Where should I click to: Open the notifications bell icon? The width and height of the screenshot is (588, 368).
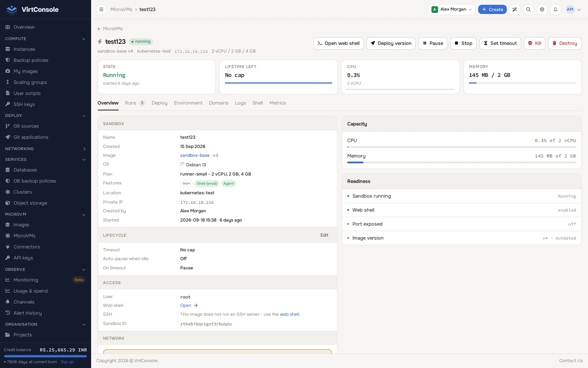555,10
